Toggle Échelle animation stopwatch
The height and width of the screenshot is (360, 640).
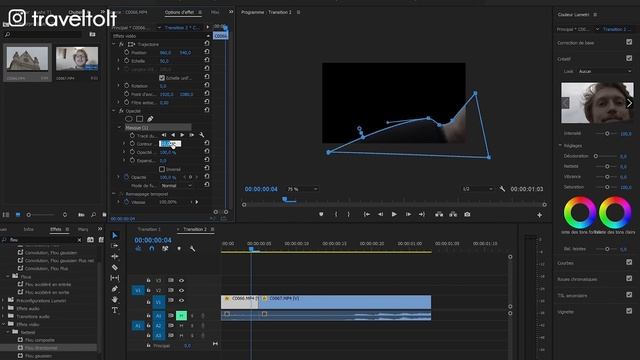tap(127, 60)
